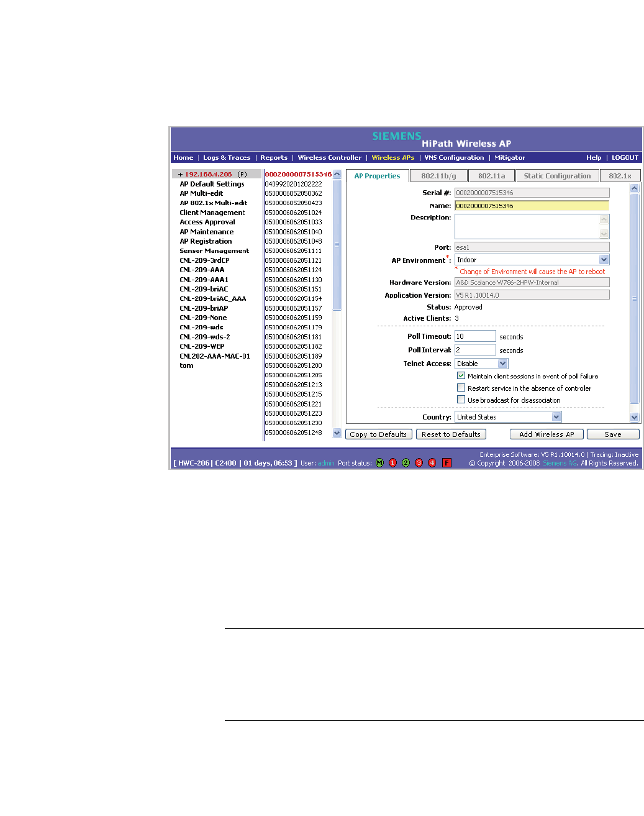Click the red port 4 status icon
Image resolution: width=644 pixels, height=816 pixels.
point(432,463)
